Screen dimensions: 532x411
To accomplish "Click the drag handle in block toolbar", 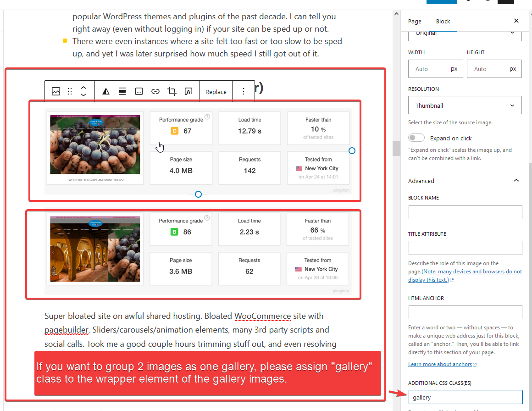I will 70,91.
